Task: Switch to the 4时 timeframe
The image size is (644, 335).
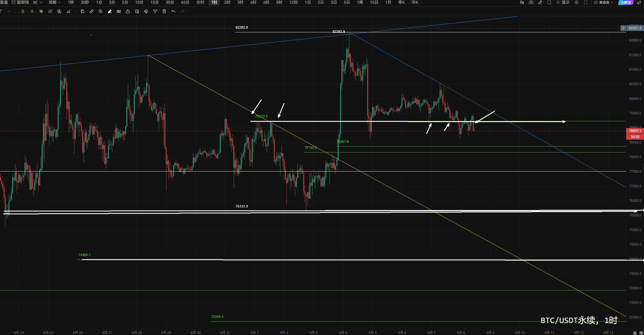Action: [x=253, y=2]
